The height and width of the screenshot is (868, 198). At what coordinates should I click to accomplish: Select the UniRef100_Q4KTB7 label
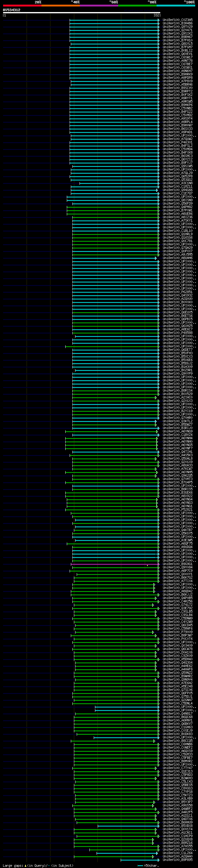click(x=178, y=530)
